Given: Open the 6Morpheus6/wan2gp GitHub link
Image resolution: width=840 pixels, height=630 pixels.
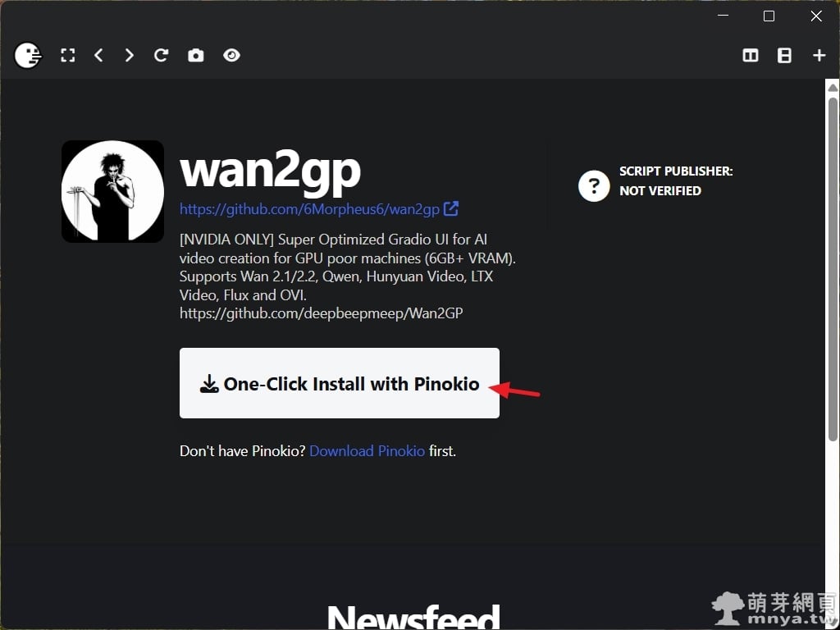Looking at the screenshot, I should pyautogui.click(x=309, y=209).
